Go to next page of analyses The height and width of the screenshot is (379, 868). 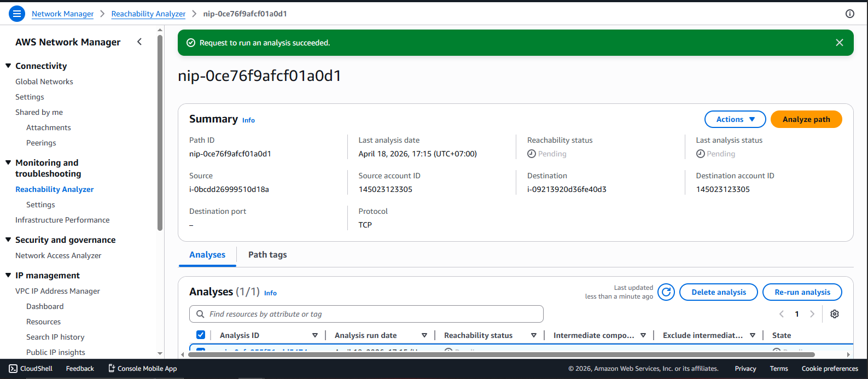[x=812, y=314]
